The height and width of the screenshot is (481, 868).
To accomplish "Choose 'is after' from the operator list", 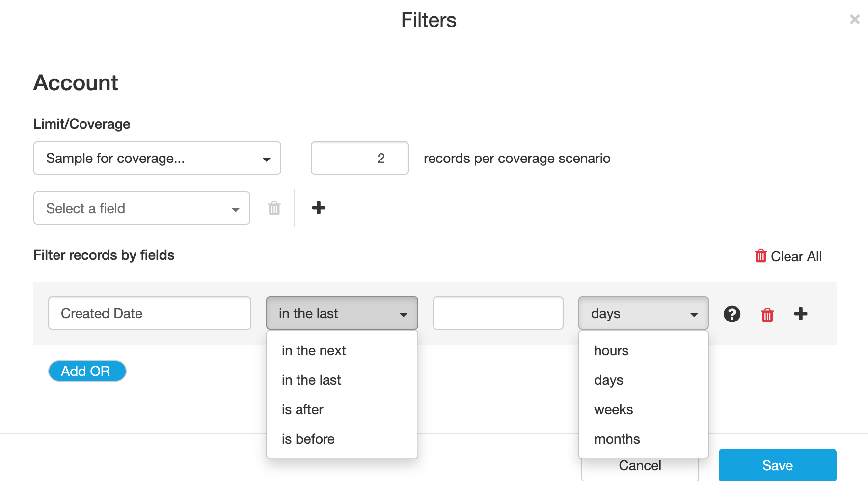I will point(342,409).
